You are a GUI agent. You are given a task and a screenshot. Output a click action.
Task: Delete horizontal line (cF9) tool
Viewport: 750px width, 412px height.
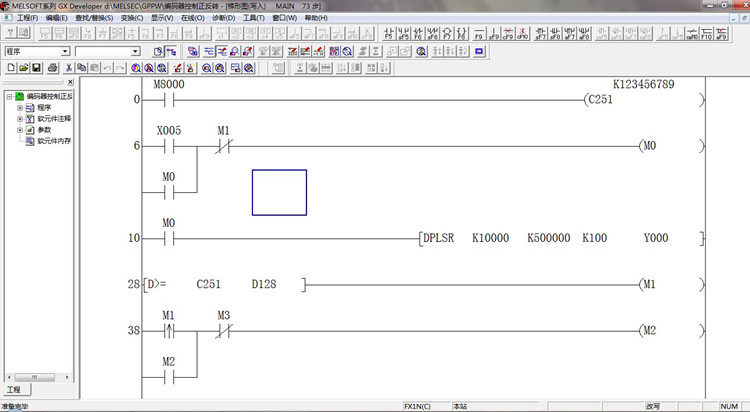coord(508,33)
